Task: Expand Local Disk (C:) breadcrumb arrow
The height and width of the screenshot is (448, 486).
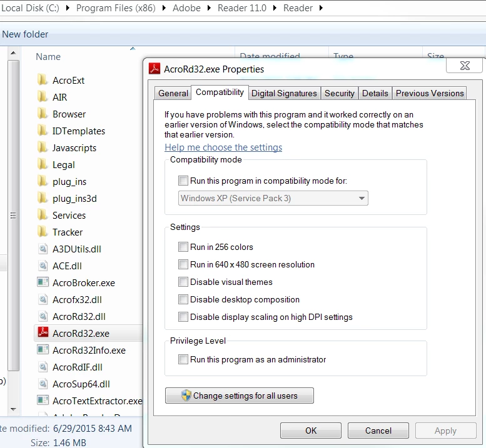Action: 68,8
